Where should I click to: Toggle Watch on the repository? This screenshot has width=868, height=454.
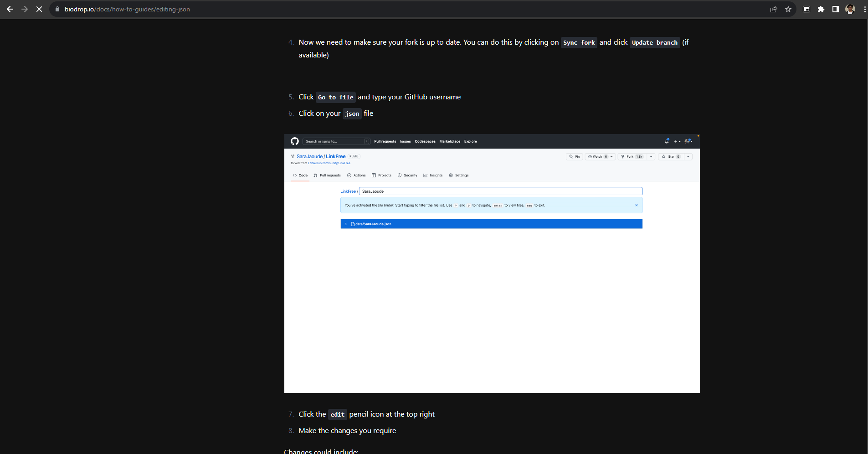coord(598,156)
